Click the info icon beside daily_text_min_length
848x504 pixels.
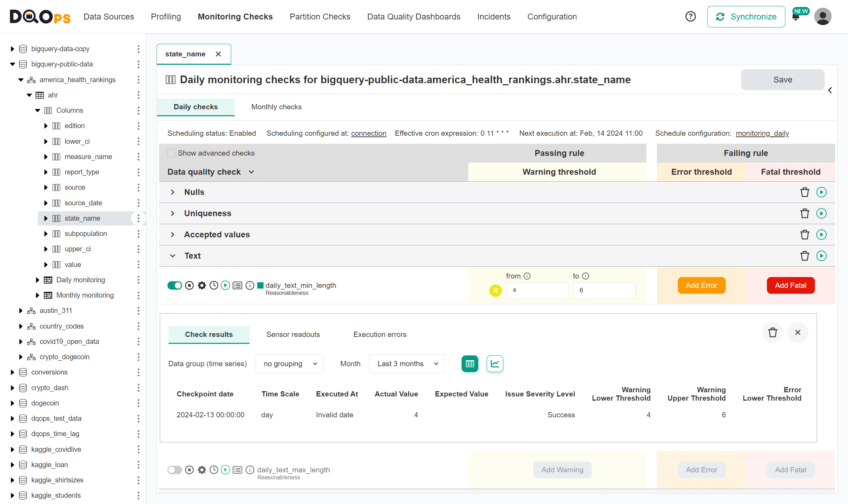[250, 285]
